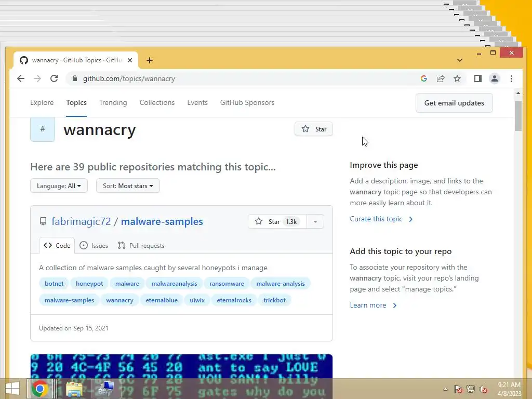Bookmark this tab with star icon
The width and height of the screenshot is (532, 399).
pos(457,79)
